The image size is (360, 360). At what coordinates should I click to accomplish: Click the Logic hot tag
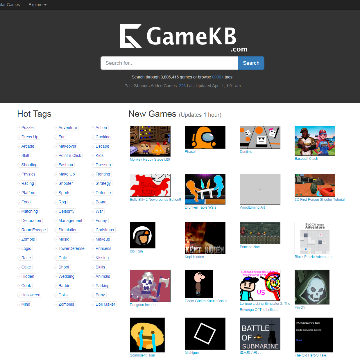[26, 249]
